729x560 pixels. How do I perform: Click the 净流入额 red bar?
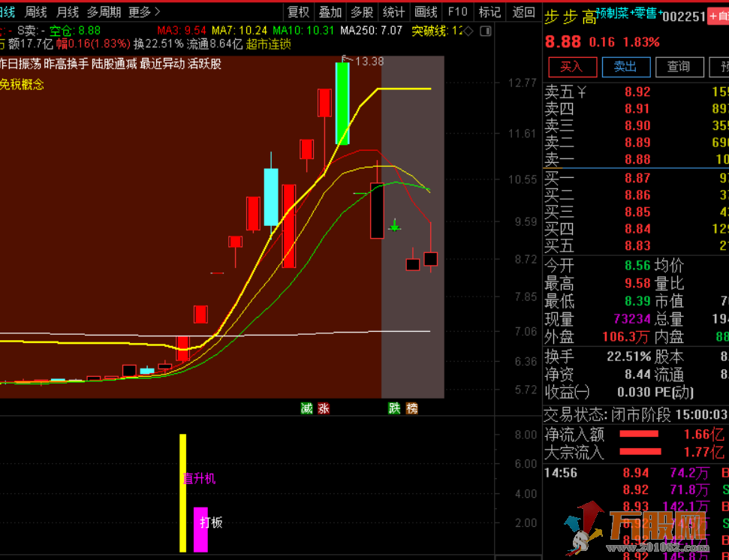639,434
